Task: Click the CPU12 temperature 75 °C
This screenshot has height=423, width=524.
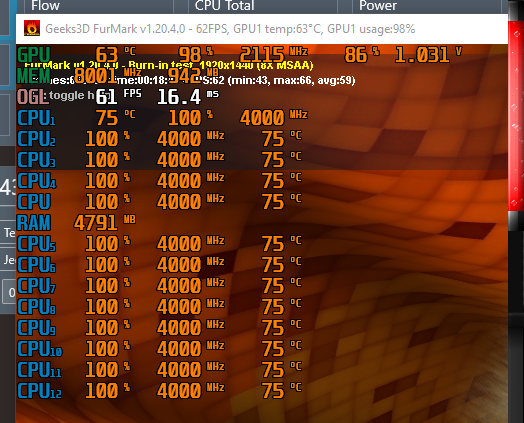Action: click(x=282, y=390)
